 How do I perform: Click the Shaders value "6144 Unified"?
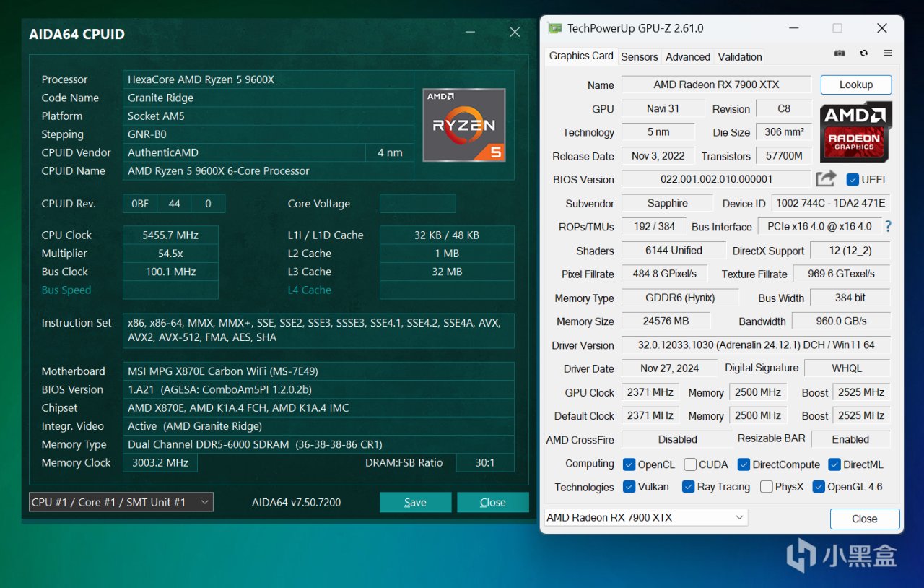pyautogui.click(x=674, y=250)
